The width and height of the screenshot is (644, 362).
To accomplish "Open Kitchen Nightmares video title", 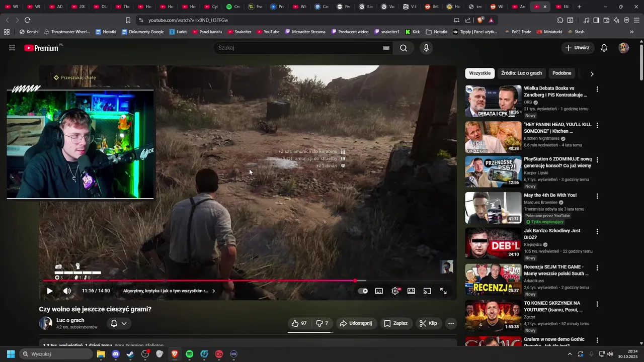I will tap(557, 128).
